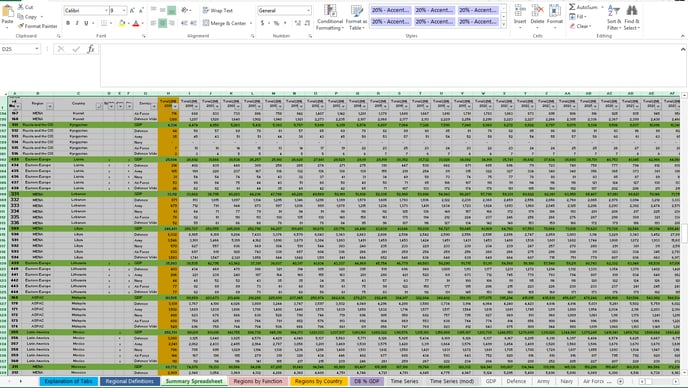Decrease decimal places

click(307, 23)
